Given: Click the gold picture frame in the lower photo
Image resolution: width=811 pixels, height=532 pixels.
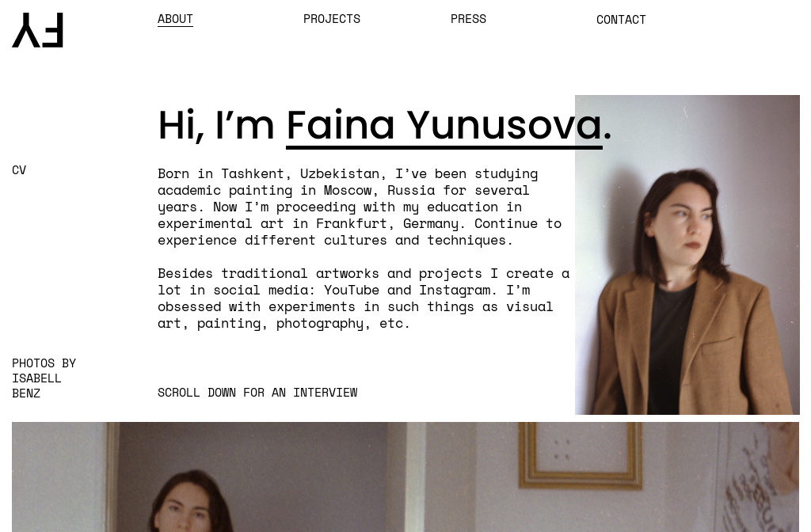Looking at the screenshot, I should tap(580, 454).
